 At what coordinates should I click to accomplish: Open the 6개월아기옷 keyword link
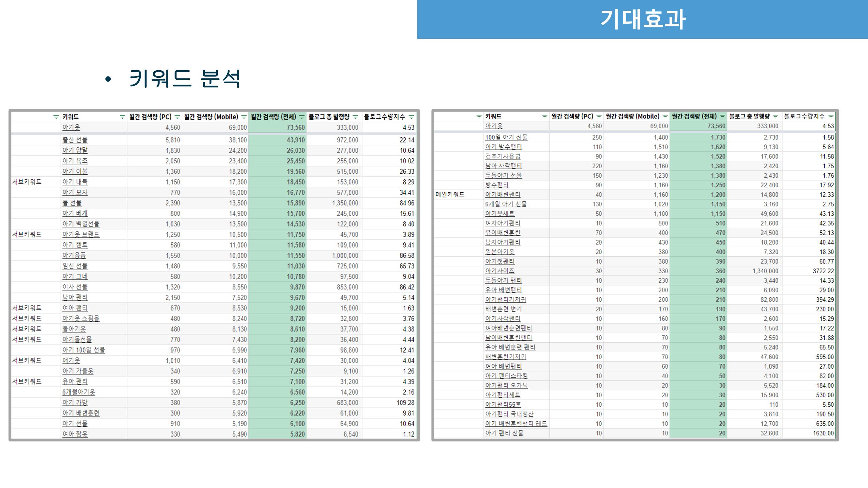(79, 392)
